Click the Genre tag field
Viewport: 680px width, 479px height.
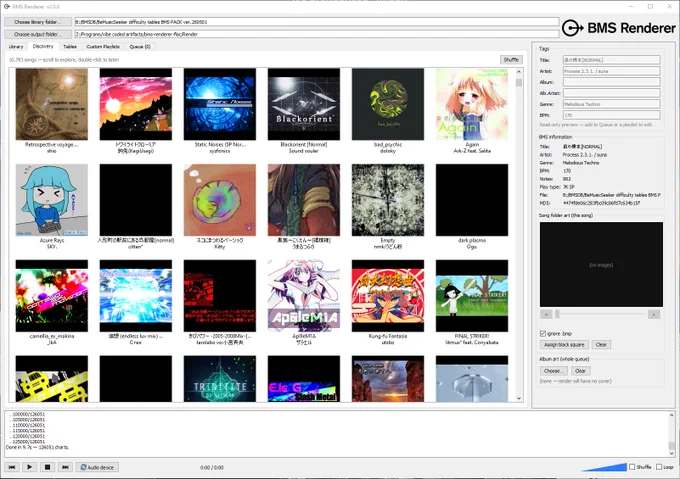[611, 104]
